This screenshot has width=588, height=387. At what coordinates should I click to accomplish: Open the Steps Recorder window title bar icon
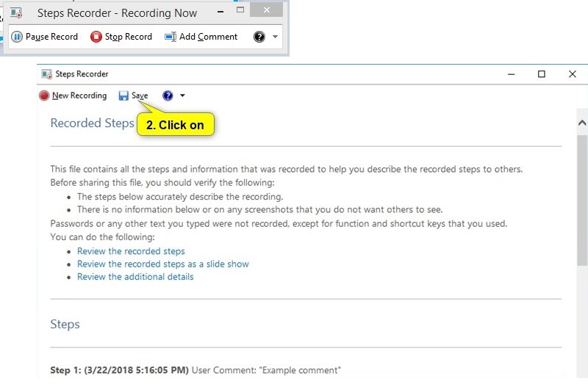pos(47,74)
